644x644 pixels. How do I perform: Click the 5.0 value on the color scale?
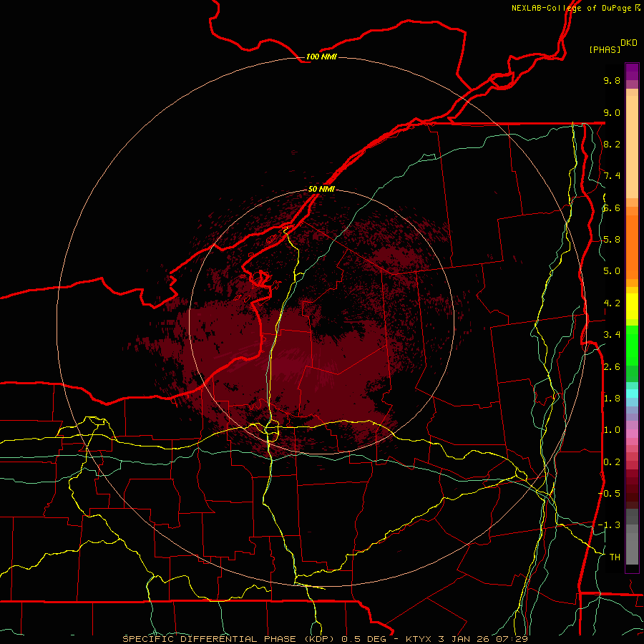612,271
